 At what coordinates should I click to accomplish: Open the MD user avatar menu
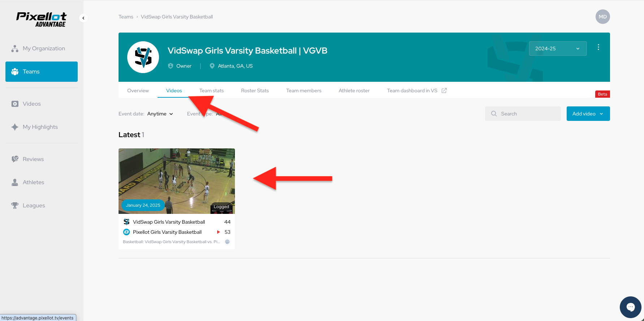pos(602,17)
